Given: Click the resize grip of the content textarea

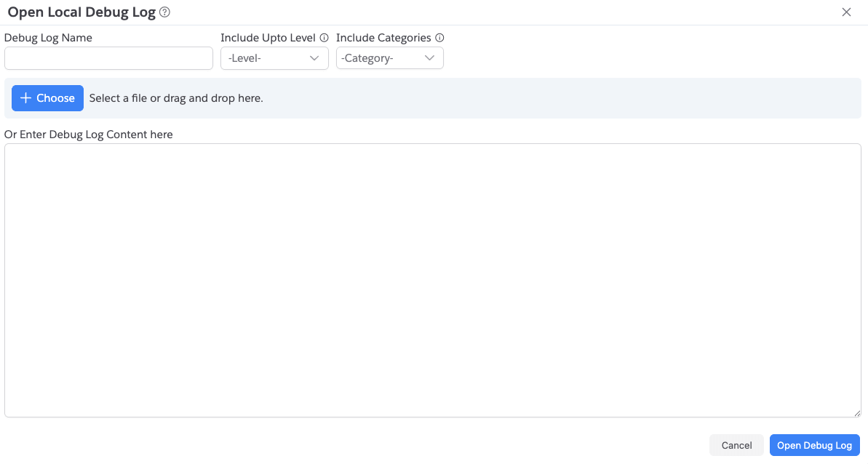Looking at the screenshot, I should click(856, 412).
